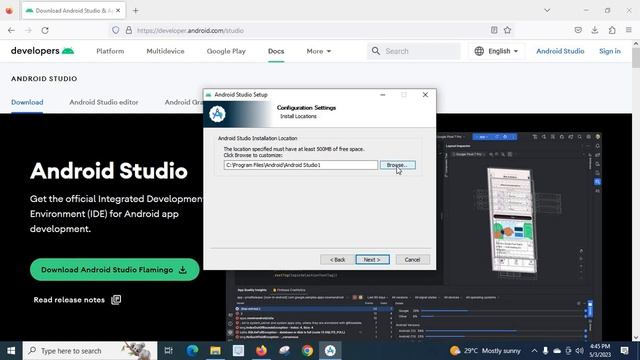The width and height of the screenshot is (640, 360).
Task: Bookmark this page with the star icon
Action: point(507,30)
